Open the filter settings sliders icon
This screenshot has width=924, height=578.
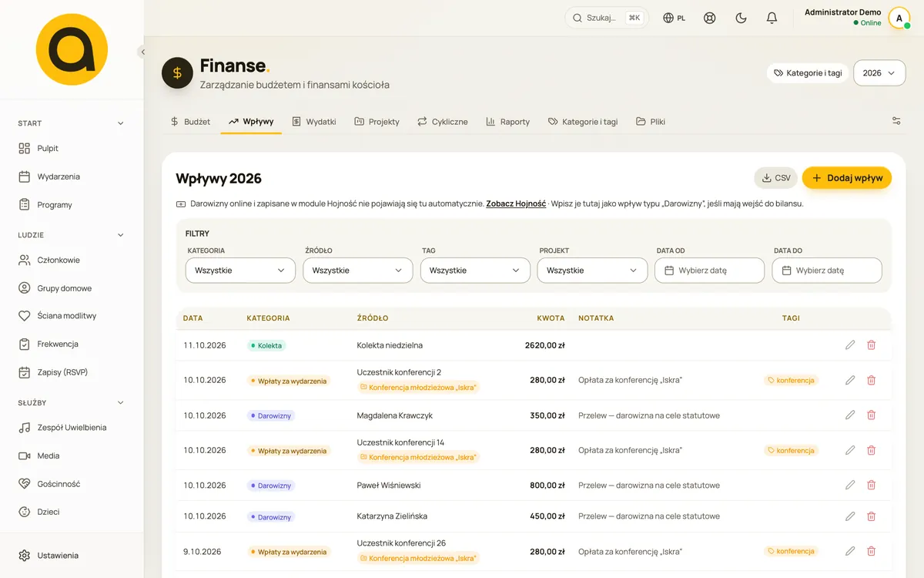896,121
